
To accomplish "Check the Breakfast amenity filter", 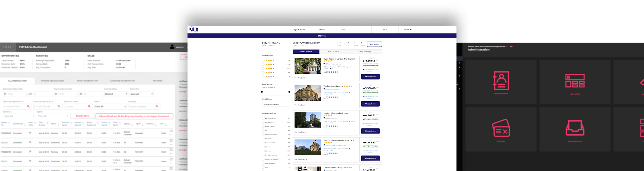I will coord(263,139).
